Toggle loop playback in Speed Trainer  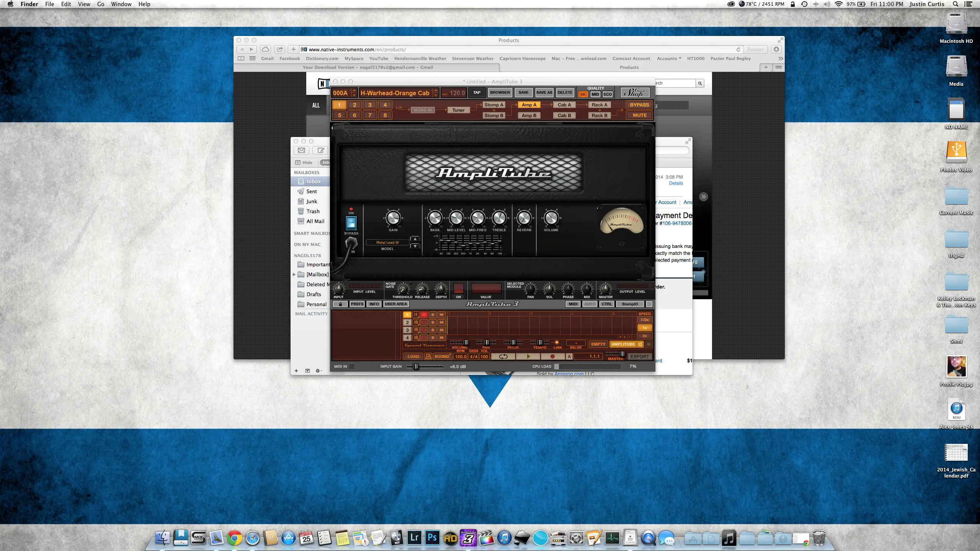tap(503, 356)
